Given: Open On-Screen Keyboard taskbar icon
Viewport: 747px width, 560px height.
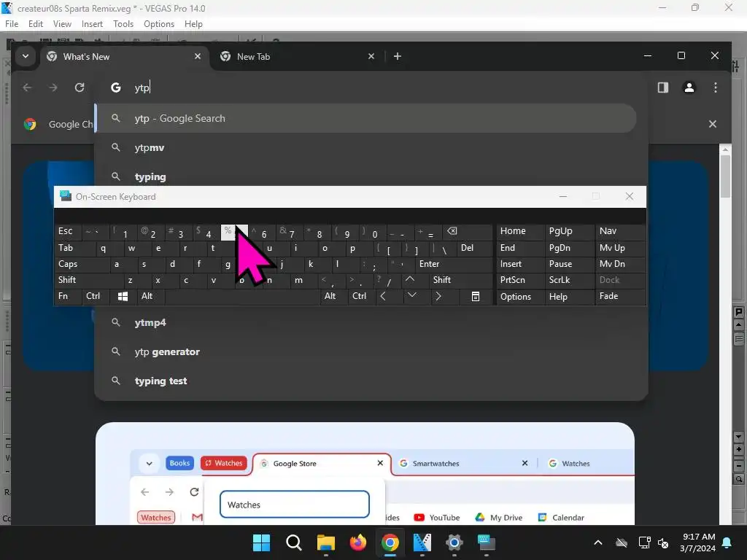Looking at the screenshot, I should click(x=487, y=542).
